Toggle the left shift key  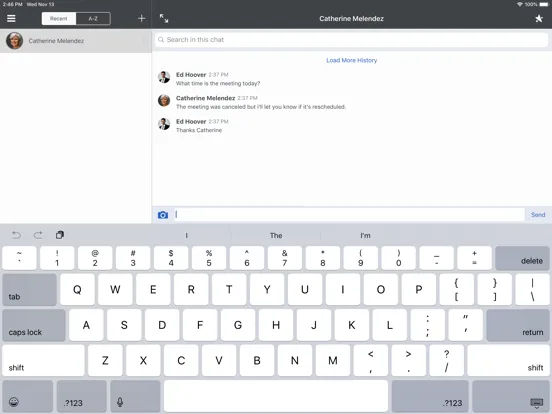43,360
